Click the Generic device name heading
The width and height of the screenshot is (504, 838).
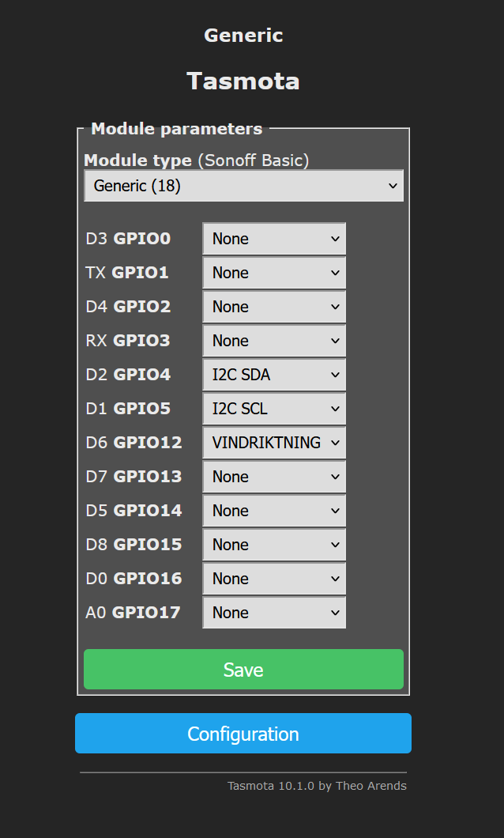tap(243, 36)
